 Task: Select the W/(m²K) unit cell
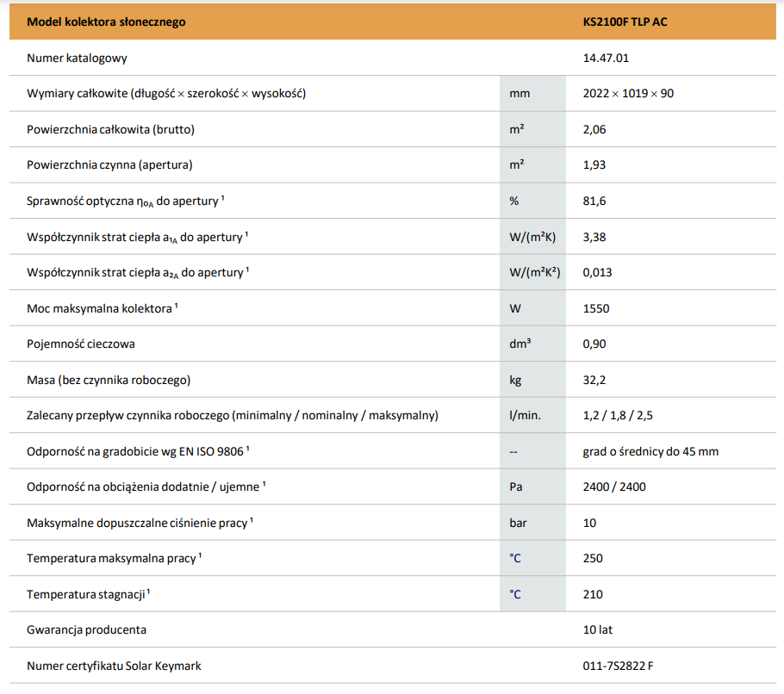[x=533, y=237]
